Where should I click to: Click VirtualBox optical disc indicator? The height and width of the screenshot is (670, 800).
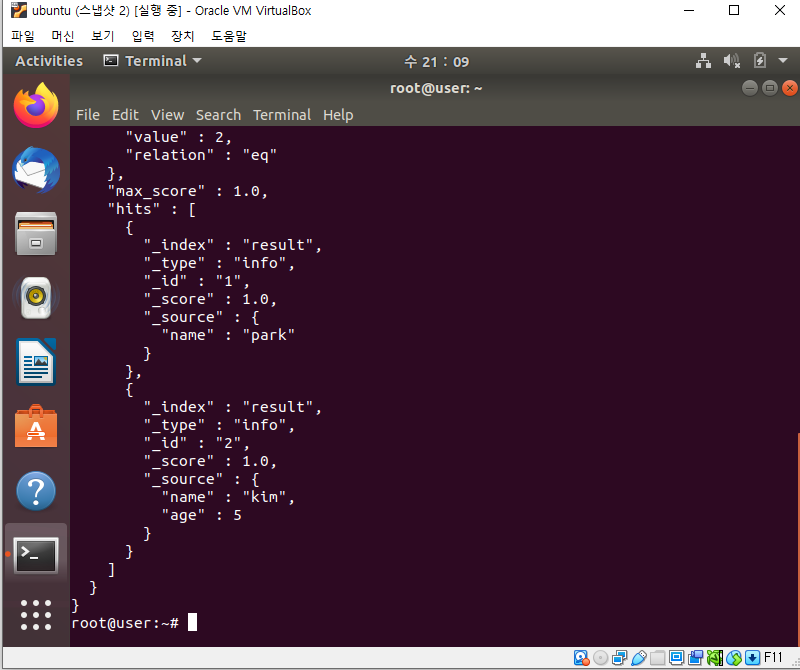(601, 658)
